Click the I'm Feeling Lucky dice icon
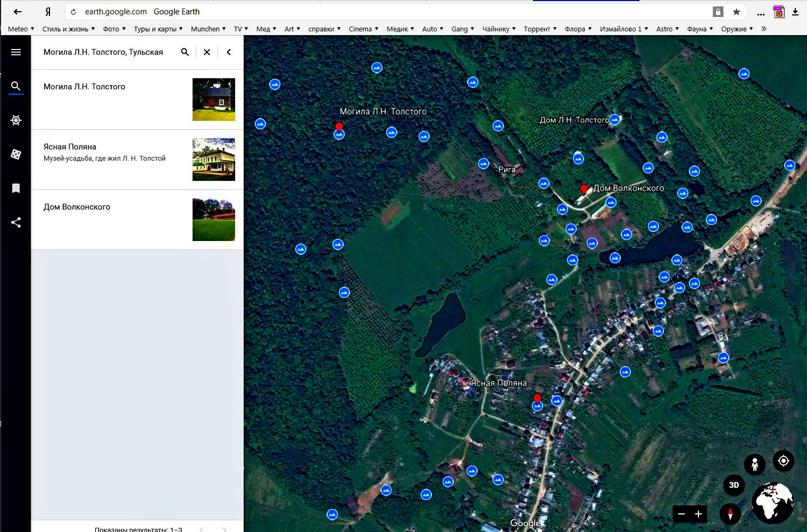This screenshot has width=807, height=532. pos(16,154)
